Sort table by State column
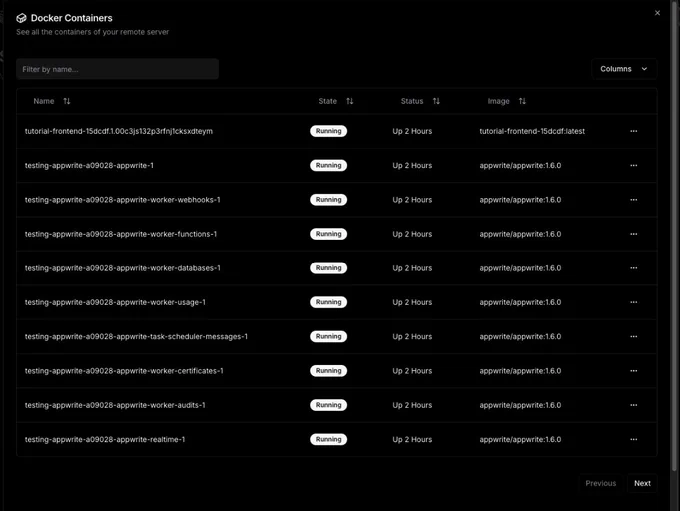The width and height of the screenshot is (680, 511). point(350,101)
